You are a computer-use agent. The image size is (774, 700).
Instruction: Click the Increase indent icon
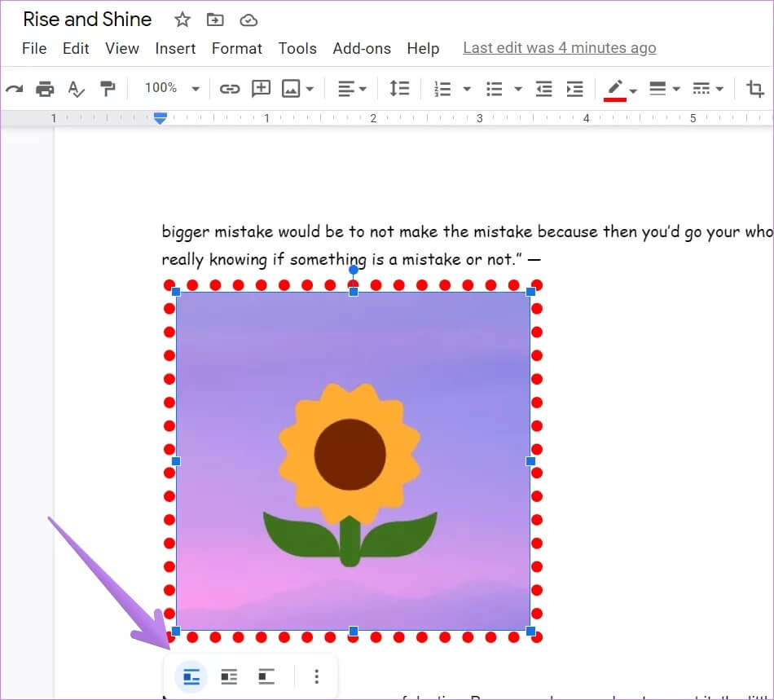(575, 89)
